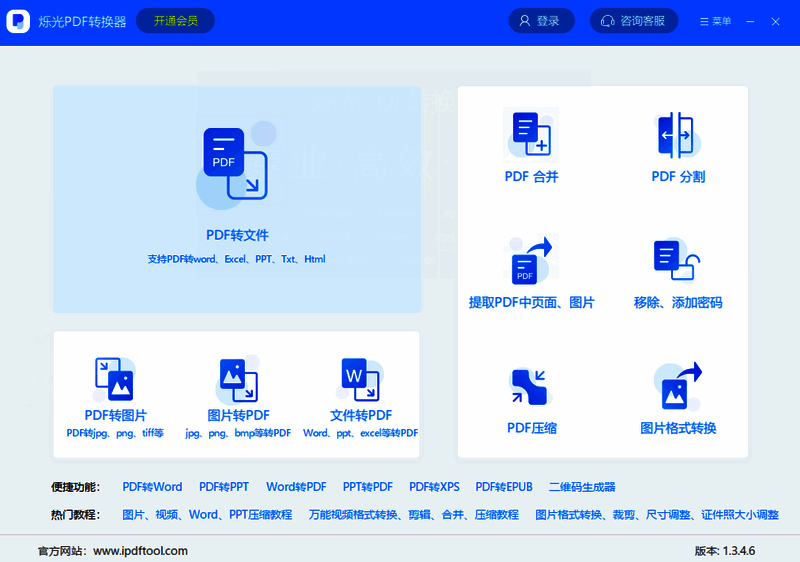This screenshot has width=800, height=562.
Task: Click the PDF转jpg、png、tiff等 subtitle
Action: pos(115,433)
